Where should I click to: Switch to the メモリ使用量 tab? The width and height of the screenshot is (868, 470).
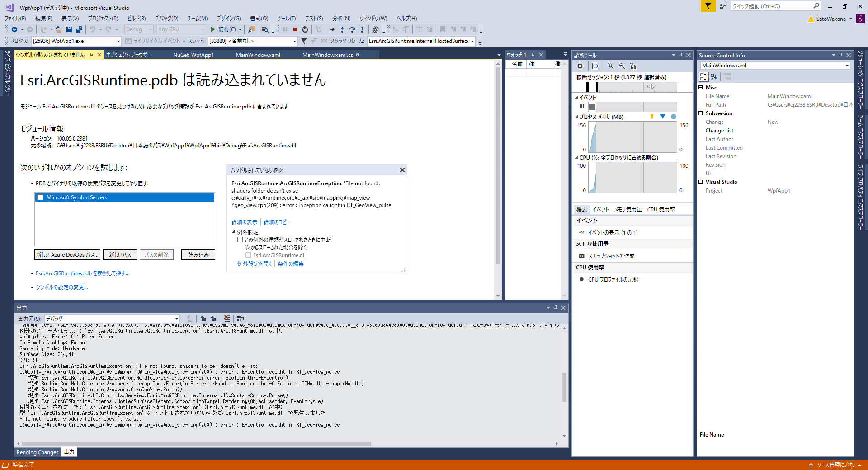[x=628, y=210]
